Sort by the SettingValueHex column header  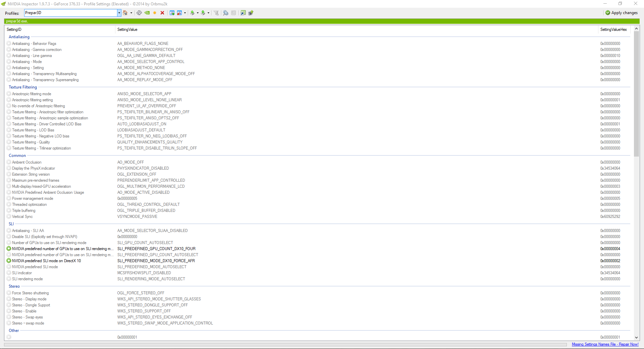point(613,30)
